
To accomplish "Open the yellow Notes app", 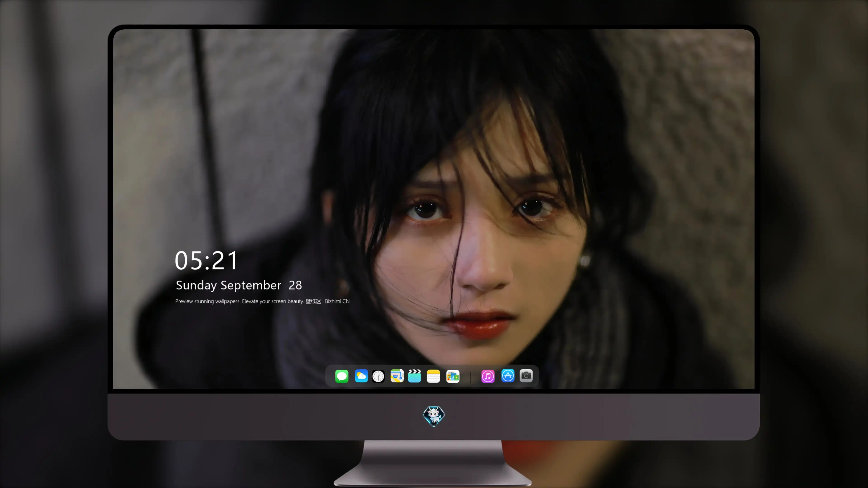I will point(433,376).
